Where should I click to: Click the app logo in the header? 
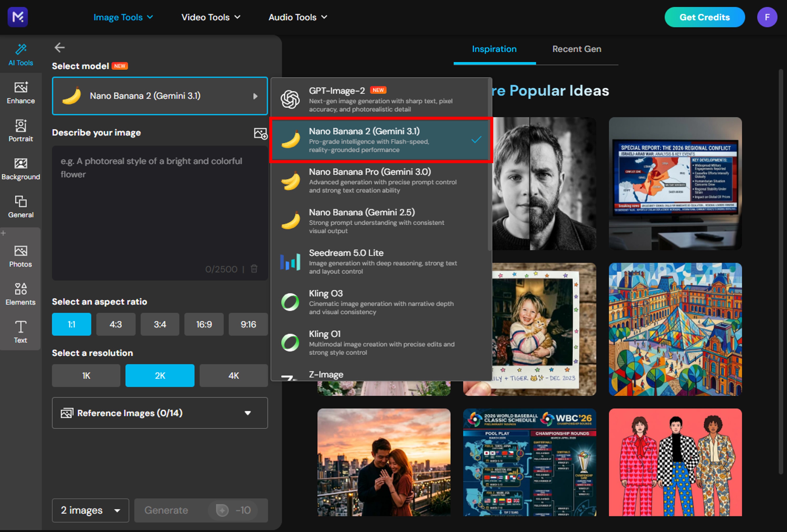click(x=18, y=17)
